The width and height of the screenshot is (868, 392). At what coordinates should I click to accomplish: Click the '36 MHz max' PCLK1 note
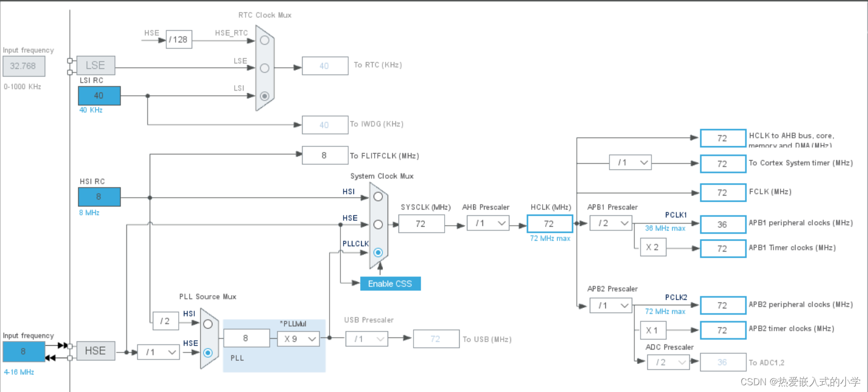(x=665, y=228)
